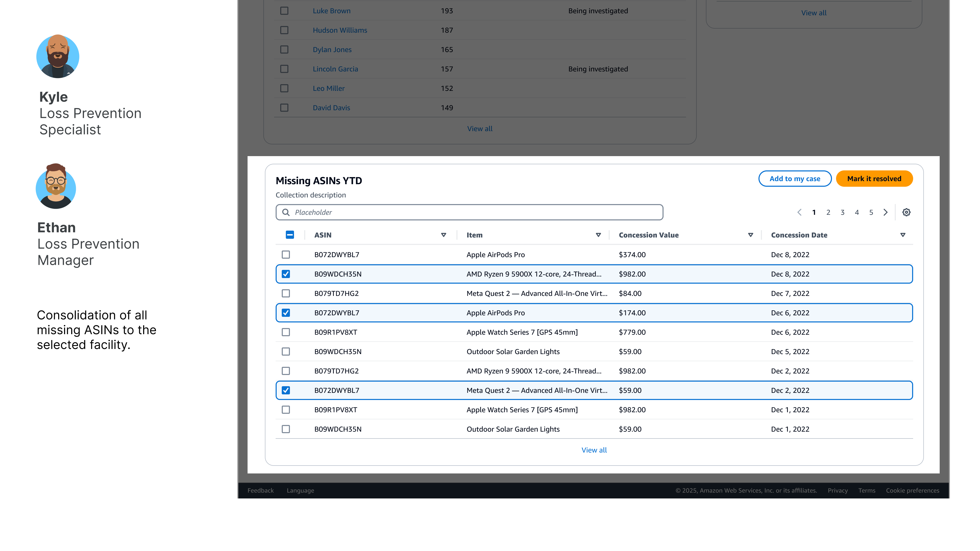This screenshot has width=980, height=551.
Task: Toggle the select-all checkbox in the table header
Action: tap(289, 235)
